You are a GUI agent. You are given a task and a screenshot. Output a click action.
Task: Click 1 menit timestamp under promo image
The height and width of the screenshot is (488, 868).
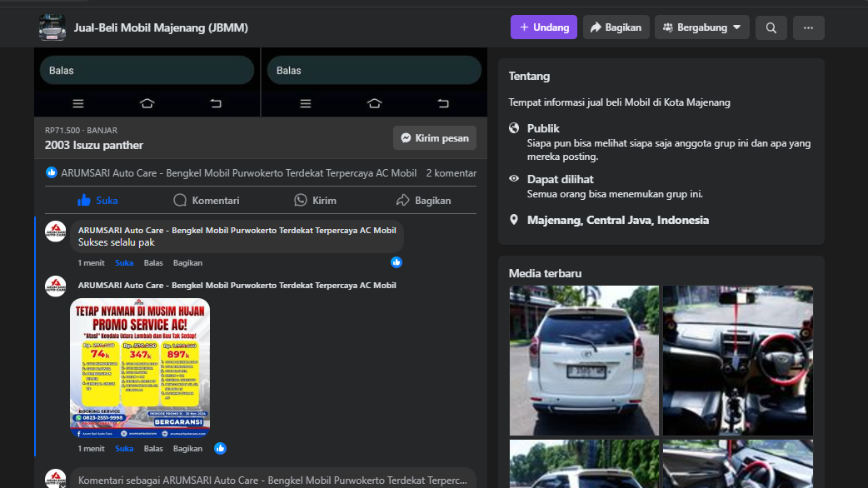tap(91, 449)
